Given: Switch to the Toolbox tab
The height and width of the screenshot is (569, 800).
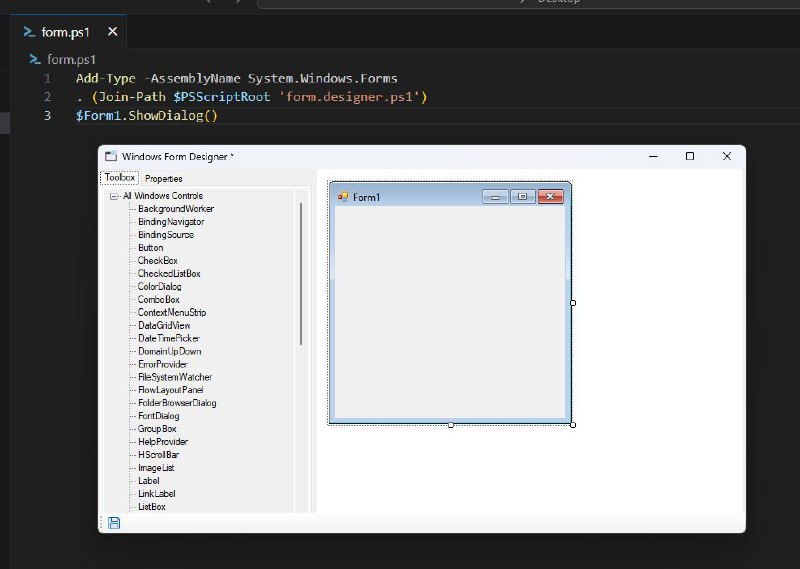Looking at the screenshot, I should click(120, 178).
